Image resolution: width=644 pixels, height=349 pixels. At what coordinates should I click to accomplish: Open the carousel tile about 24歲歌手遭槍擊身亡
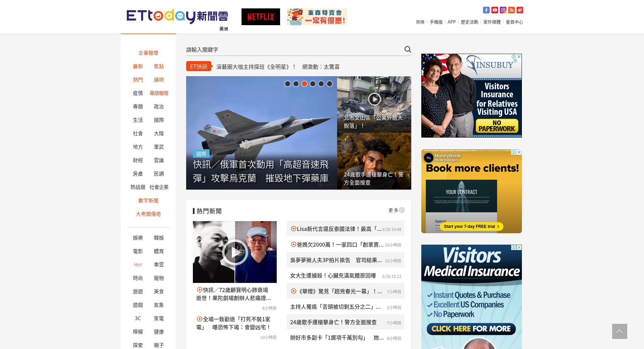click(x=374, y=161)
